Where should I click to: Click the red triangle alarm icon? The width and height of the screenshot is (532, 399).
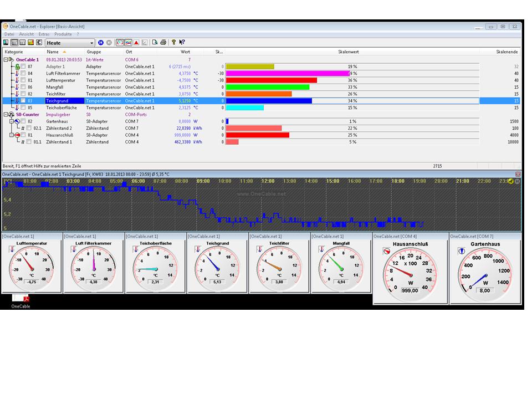[x=136, y=43]
